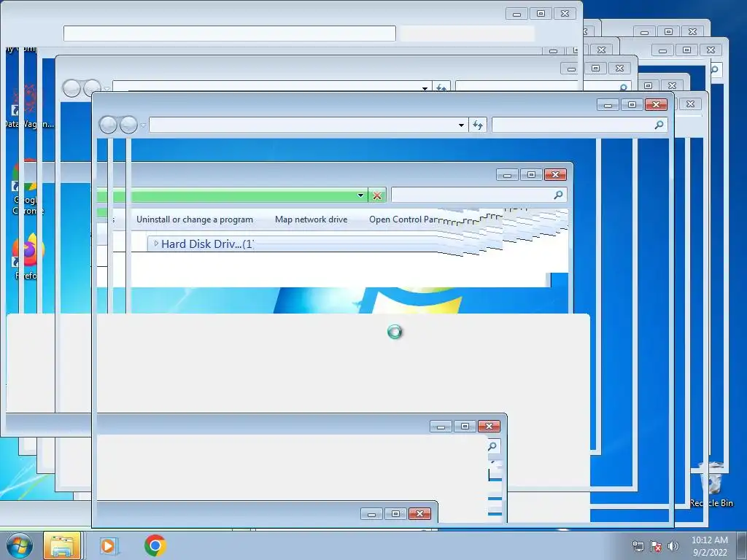Viewport: 747px width, 560px height.
Task: Open the Action Center flag icon
Action: click(656, 546)
